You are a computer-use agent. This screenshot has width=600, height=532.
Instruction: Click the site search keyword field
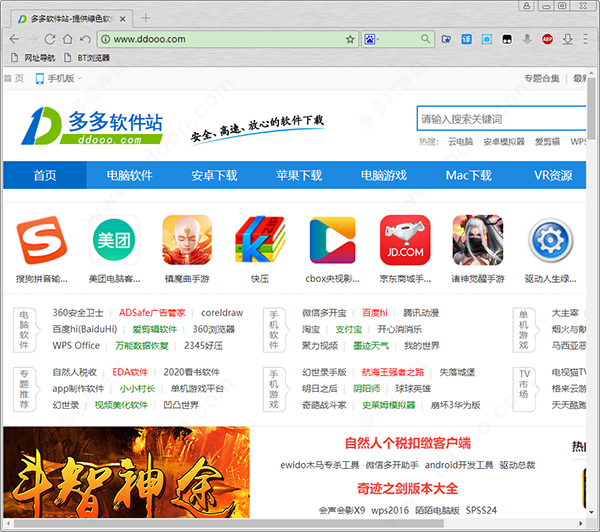[x=501, y=119]
